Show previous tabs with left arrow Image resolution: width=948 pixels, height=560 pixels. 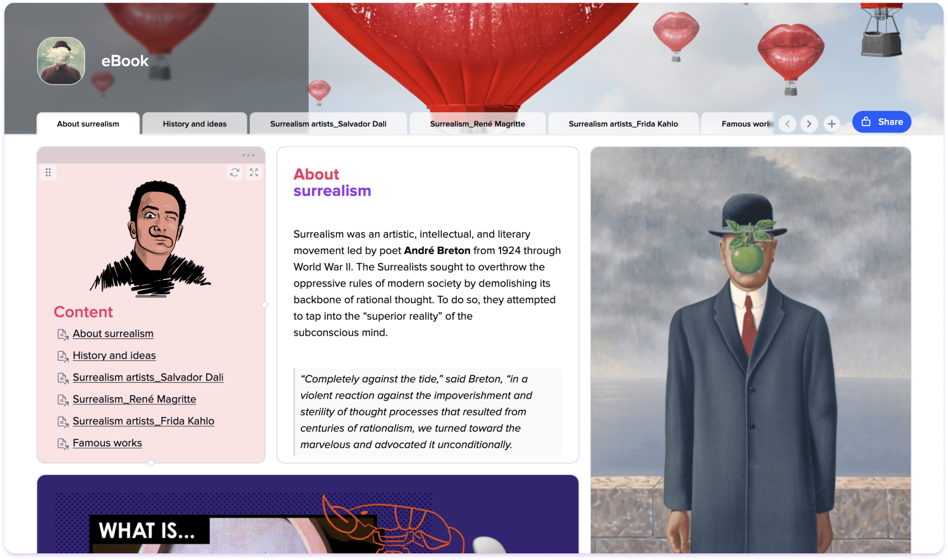pyautogui.click(x=788, y=124)
